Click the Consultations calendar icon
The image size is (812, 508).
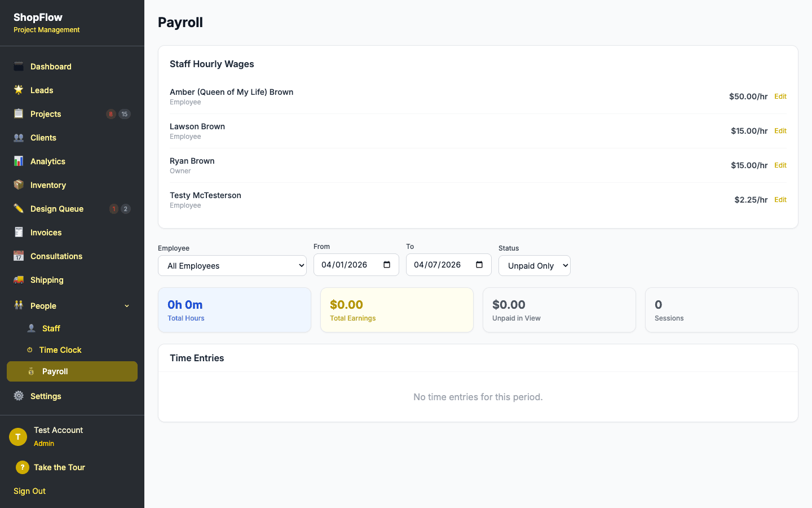pyautogui.click(x=18, y=256)
